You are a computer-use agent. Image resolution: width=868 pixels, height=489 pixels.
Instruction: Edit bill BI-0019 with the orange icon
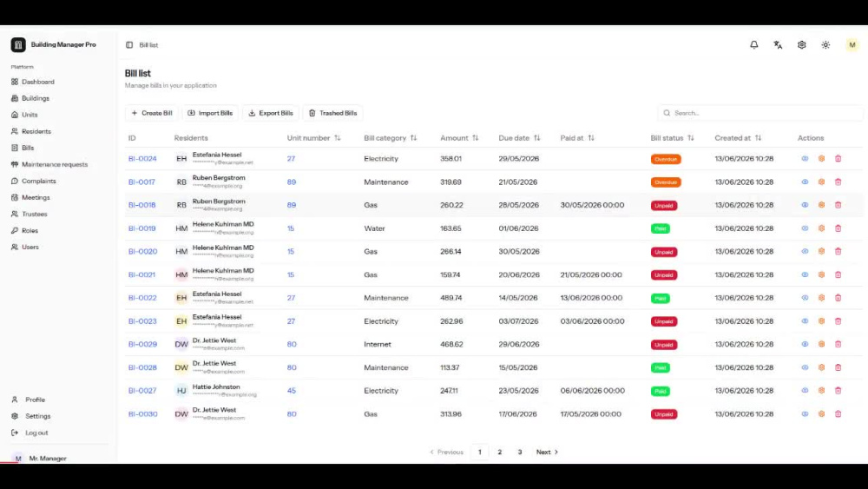pos(821,228)
